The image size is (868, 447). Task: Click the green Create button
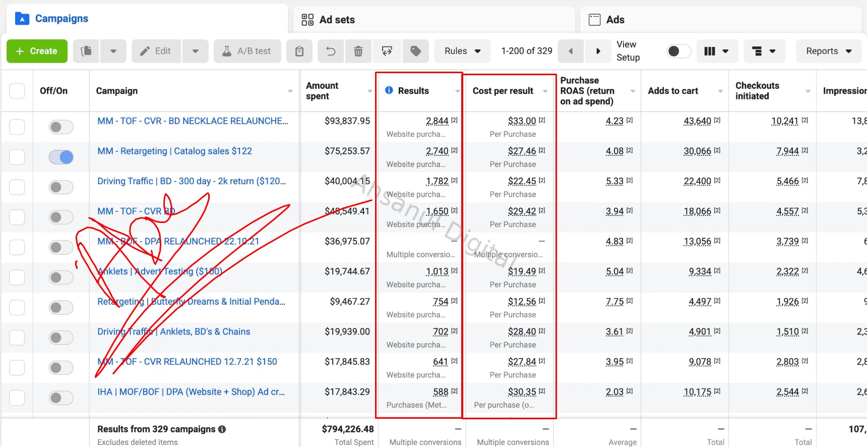click(x=37, y=51)
